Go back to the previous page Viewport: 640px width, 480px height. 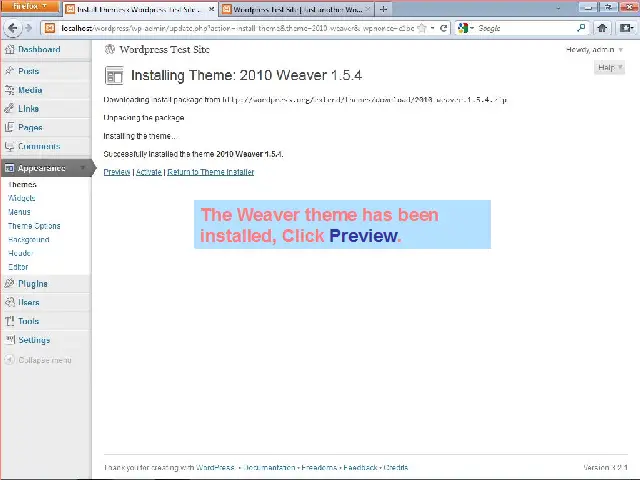pos(13,28)
